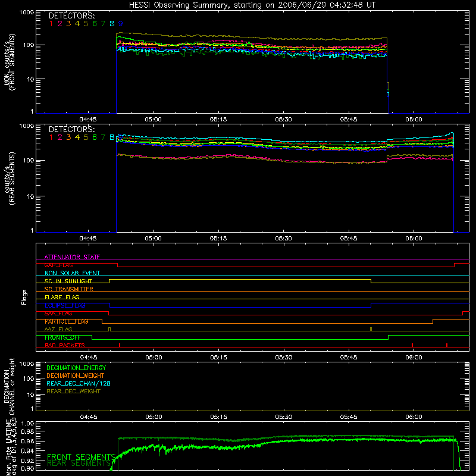Click the '05:30' time label under the decimation plot

(284, 417)
